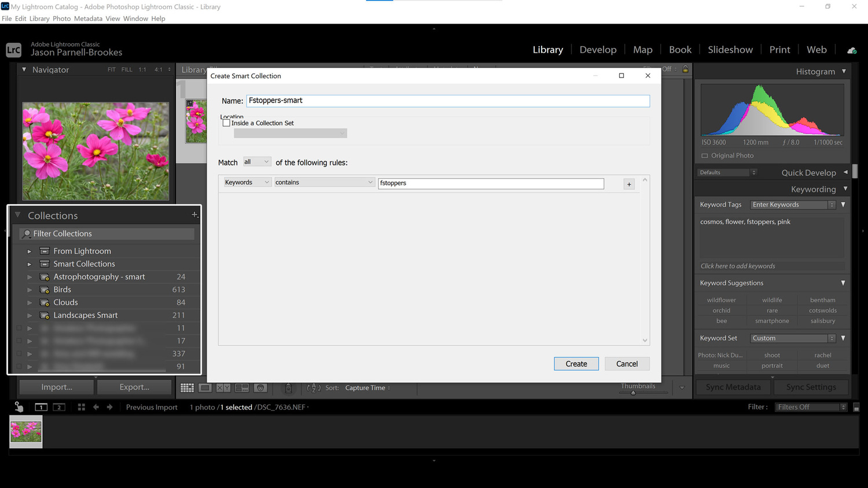Toggle the Original Photo indicator
This screenshot has height=488, width=868.
pos(704,156)
